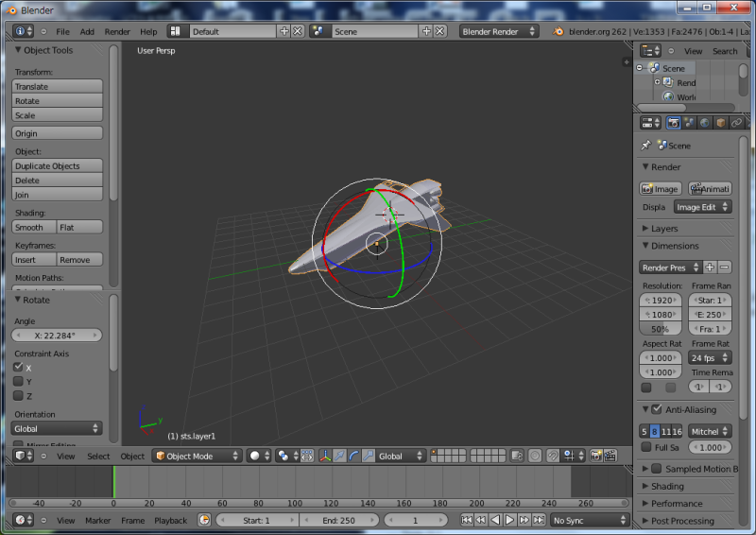Open the 24 fps frame rate dropdown
756x535 pixels.
(x=710, y=358)
